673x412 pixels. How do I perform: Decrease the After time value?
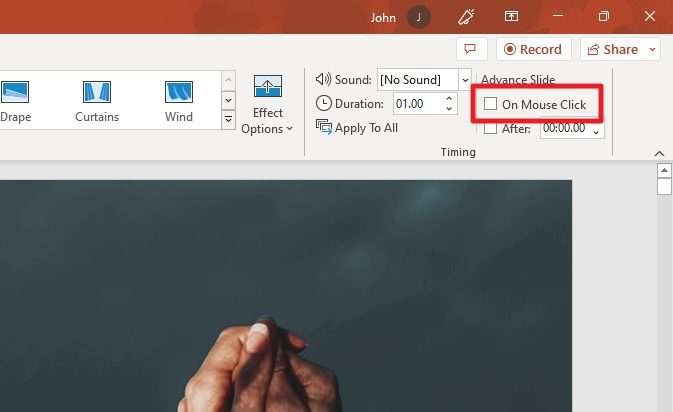coord(596,133)
